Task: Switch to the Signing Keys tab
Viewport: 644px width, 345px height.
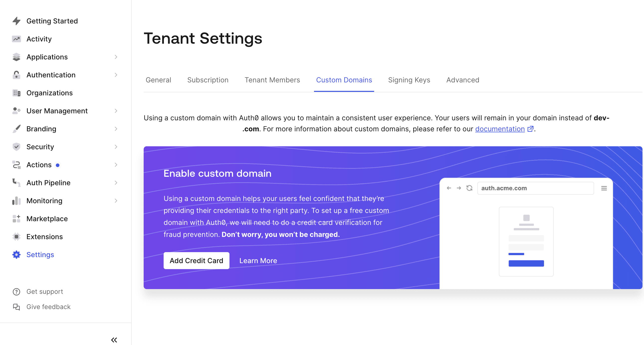Action: tap(409, 80)
